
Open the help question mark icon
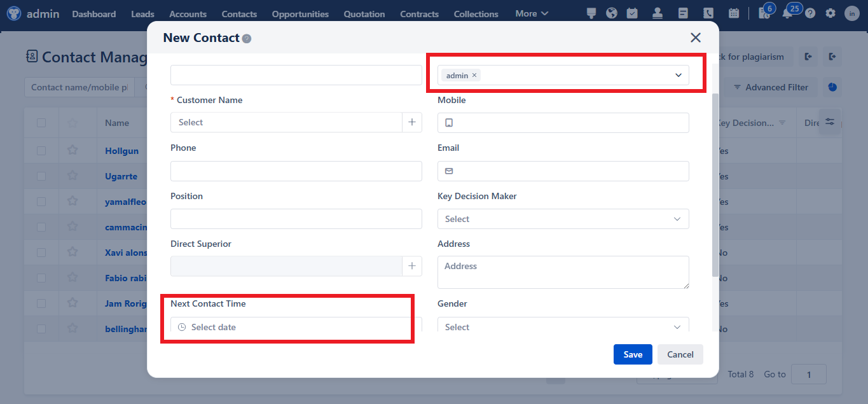[810, 13]
